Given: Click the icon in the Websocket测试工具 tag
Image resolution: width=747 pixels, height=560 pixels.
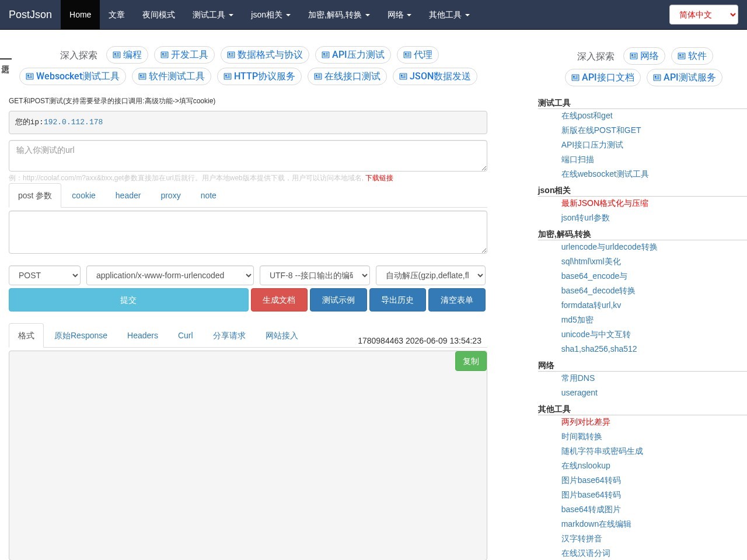Looking at the screenshot, I should (30, 76).
